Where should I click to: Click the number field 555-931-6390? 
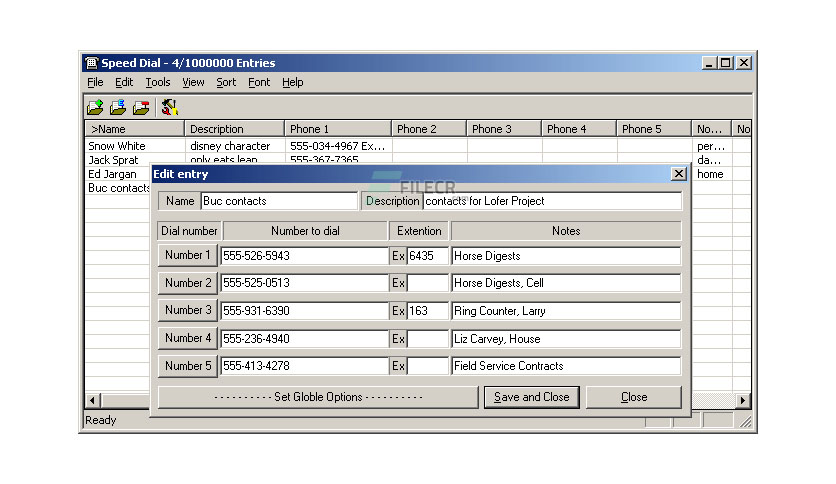304,311
